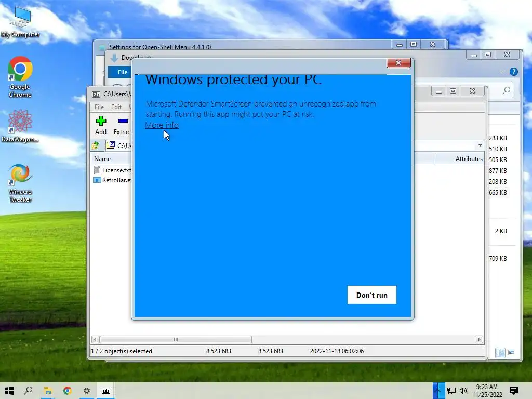Open the taskbar clock and date
532x399 pixels.
(487, 391)
